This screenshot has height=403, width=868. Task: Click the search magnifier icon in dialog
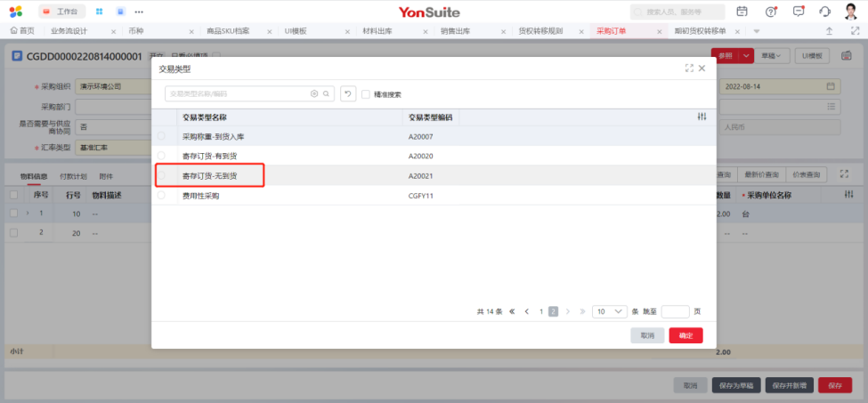pyautogui.click(x=327, y=93)
